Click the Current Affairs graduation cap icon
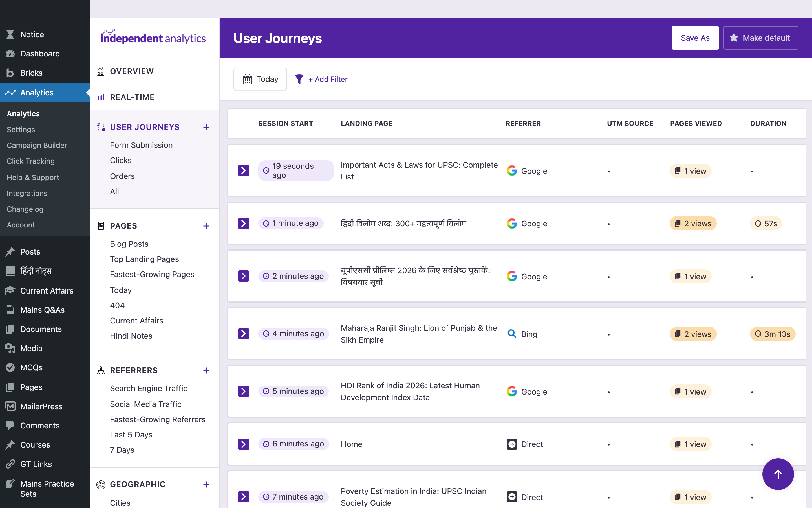The image size is (812, 508). 10,291
